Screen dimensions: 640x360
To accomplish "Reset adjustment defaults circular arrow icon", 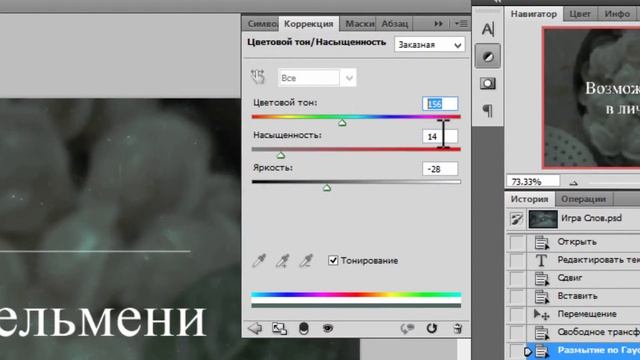I will (431, 328).
